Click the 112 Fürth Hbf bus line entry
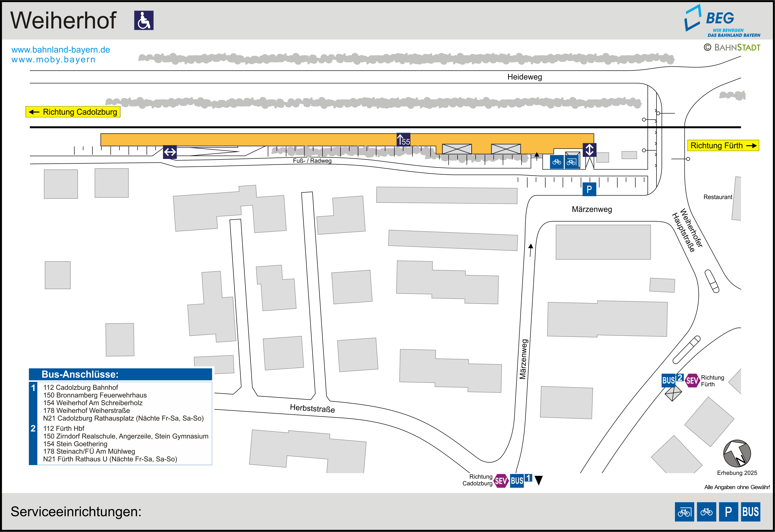775x532 pixels. 64,428
